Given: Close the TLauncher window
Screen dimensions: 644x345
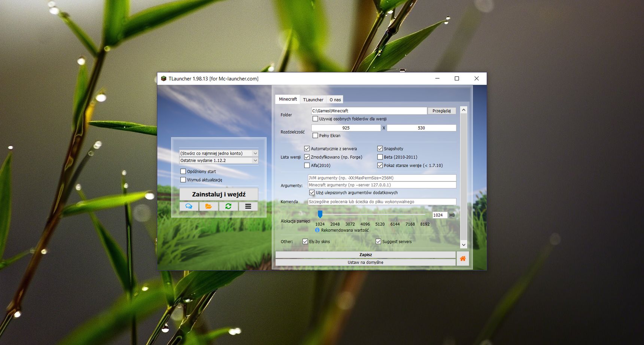Looking at the screenshot, I should tap(477, 79).
